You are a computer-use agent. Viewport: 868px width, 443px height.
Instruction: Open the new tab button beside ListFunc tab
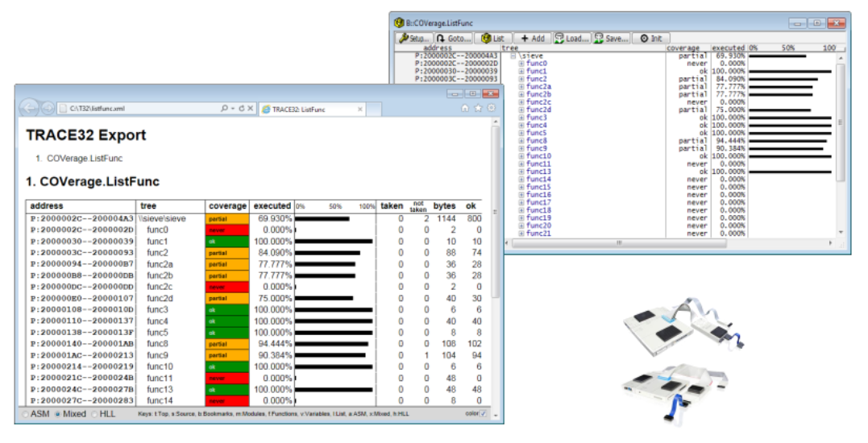click(x=374, y=110)
